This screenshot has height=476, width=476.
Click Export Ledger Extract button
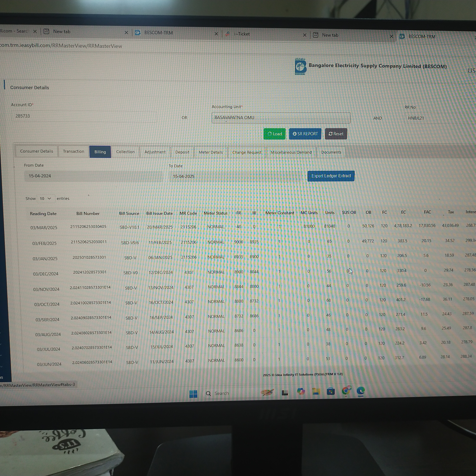(x=331, y=176)
